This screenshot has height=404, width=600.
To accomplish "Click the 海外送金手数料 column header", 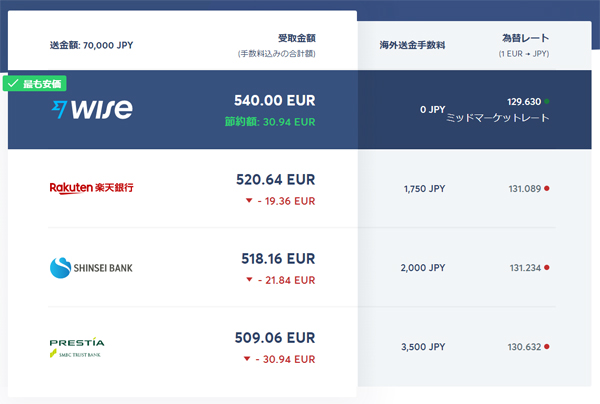I will coord(412,45).
